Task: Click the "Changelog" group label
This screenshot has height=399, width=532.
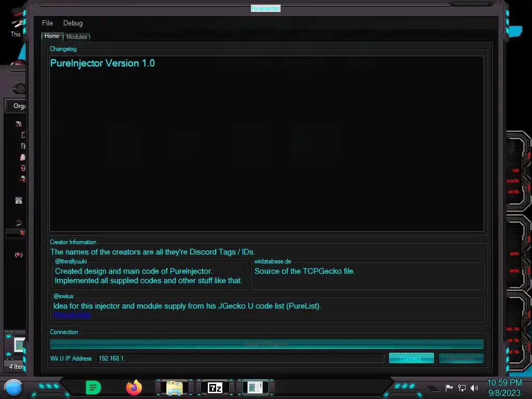Action: pos(63,49)
